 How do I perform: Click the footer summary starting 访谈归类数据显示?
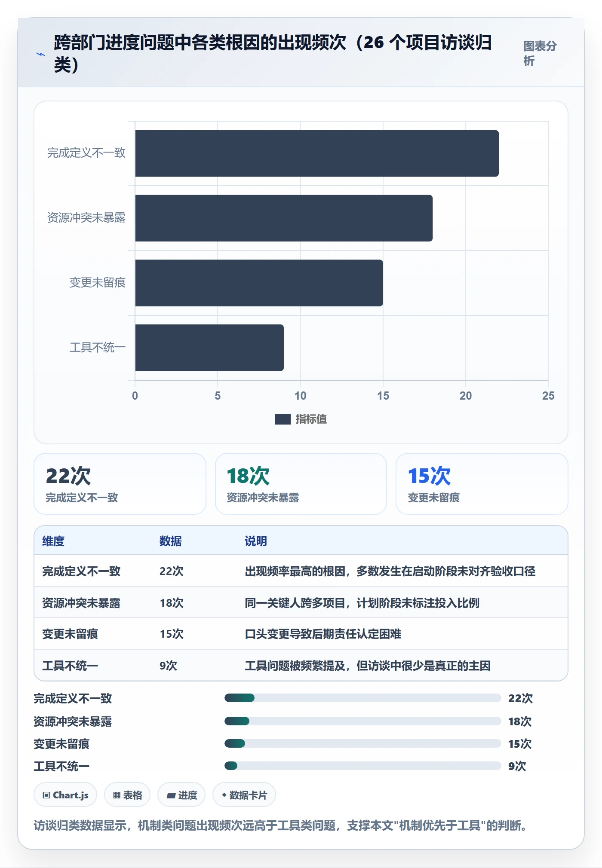[280, 825]
